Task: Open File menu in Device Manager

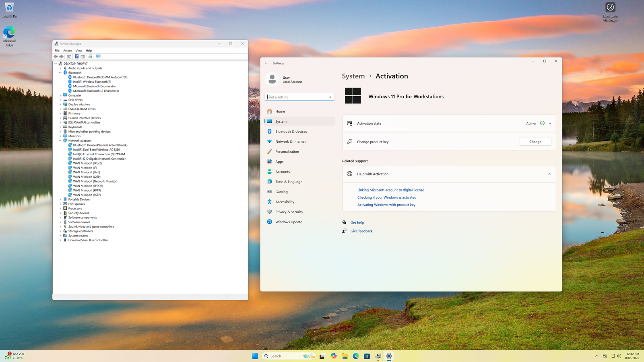Action: tap(57, 51)
